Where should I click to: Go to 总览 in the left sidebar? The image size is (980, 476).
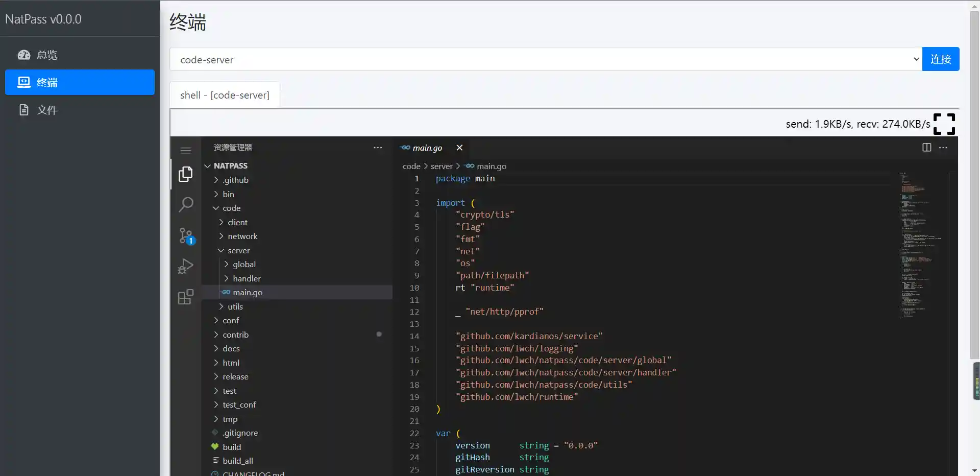pyautogui.click(x=47, y=55)
